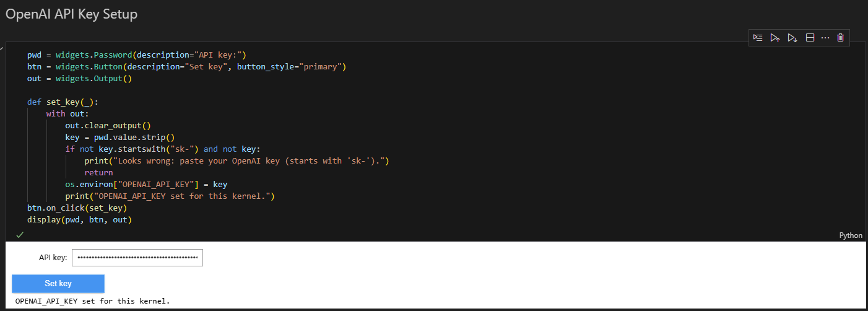The image size is (868, 311).
Task: Click the Execute Above Cells icon
Action: (x=775, y=38)
